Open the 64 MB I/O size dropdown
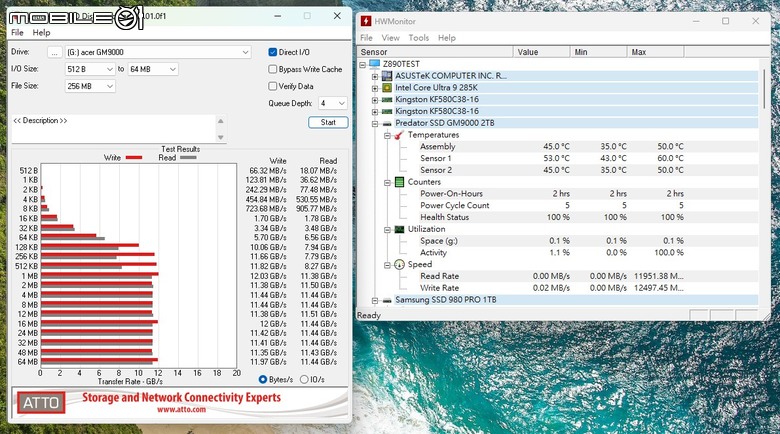The image size is (780, 434). (x=153, y=69)
